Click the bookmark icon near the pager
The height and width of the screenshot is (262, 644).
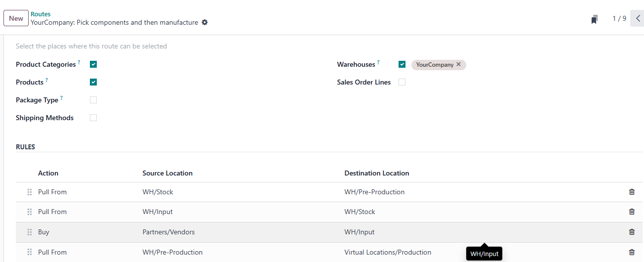[595, 19]
